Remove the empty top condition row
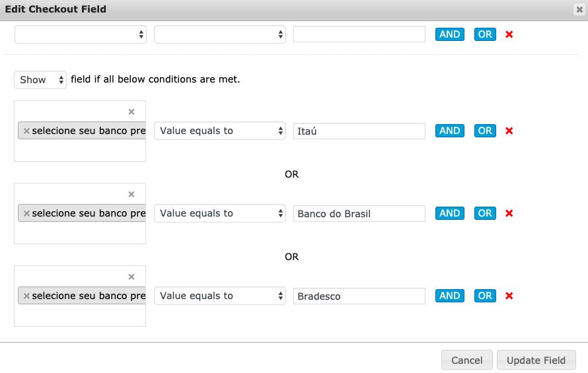The image size is (588, 373). coord(509,34)
